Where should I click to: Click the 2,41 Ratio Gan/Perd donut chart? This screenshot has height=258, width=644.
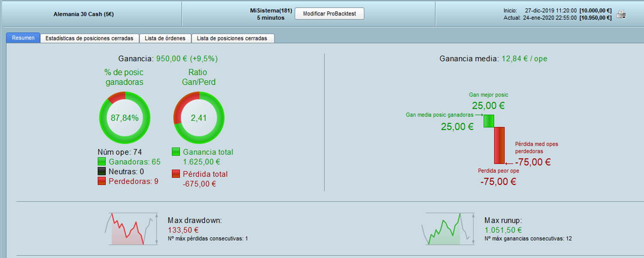coord(198,117)
